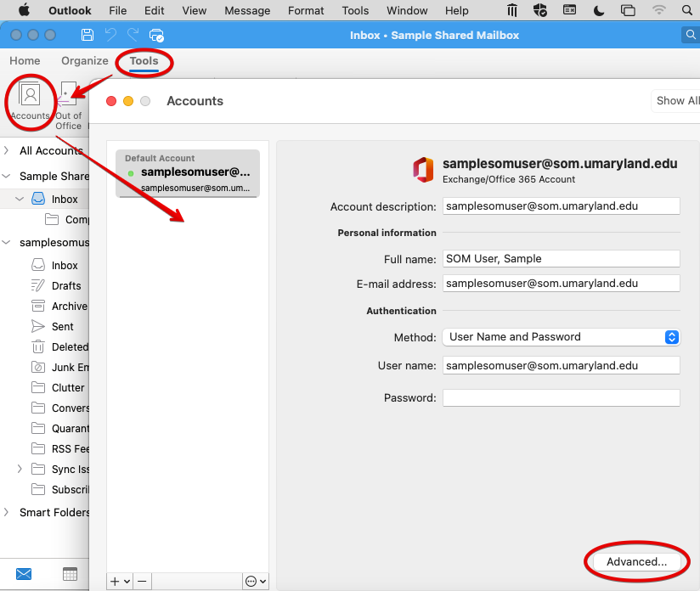Viewport: 700px width, 591px height.
Task: Click the Show All button
Action: click(x=676, y=101)
